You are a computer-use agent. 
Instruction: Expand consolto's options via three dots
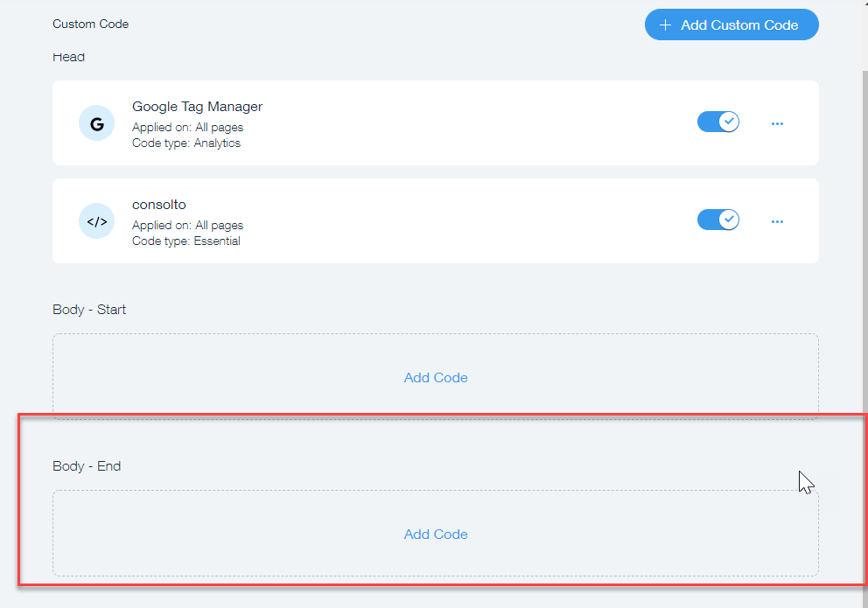pos(777,221)
